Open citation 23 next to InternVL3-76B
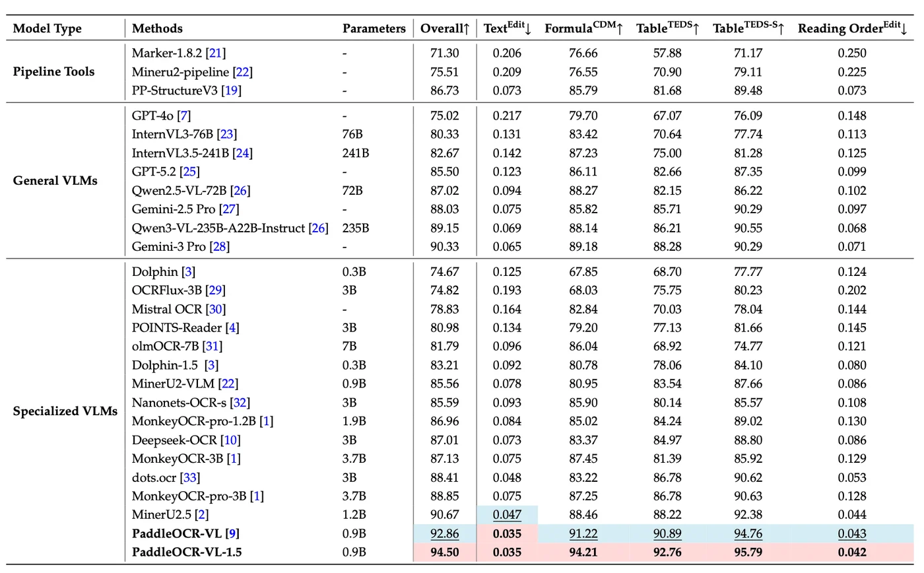 tap(228, 135)
